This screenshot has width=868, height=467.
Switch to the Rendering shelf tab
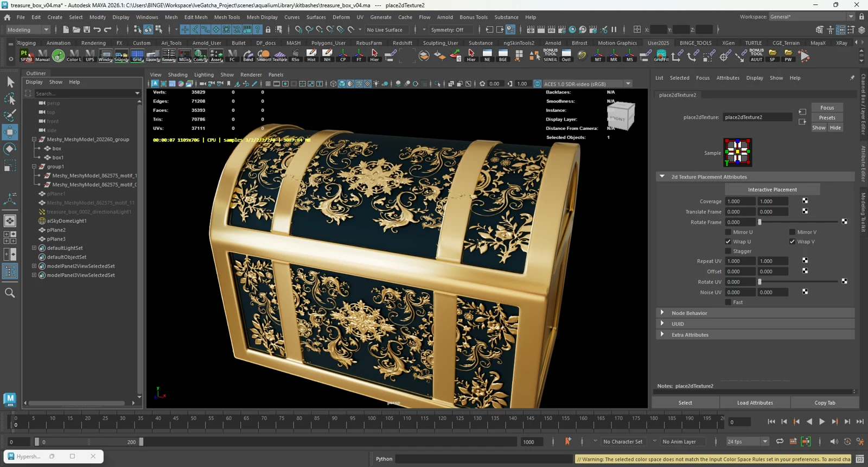(x=93, y=43)
